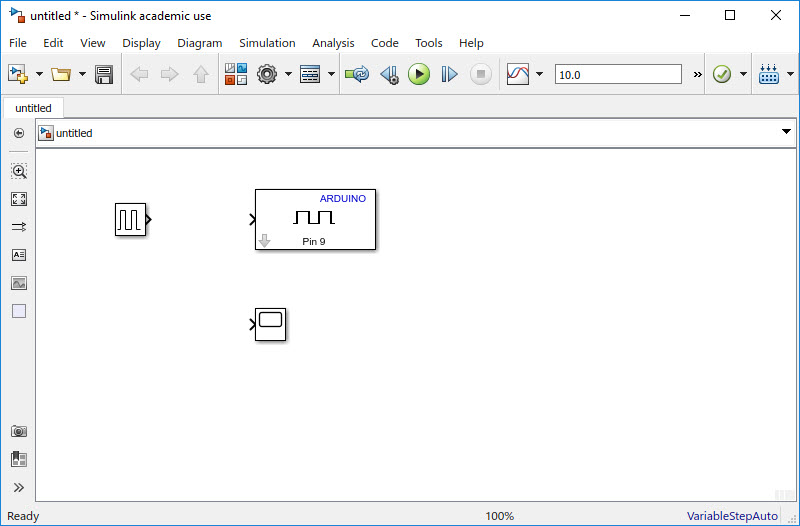Open the Analysis menu

pos(333,43)
